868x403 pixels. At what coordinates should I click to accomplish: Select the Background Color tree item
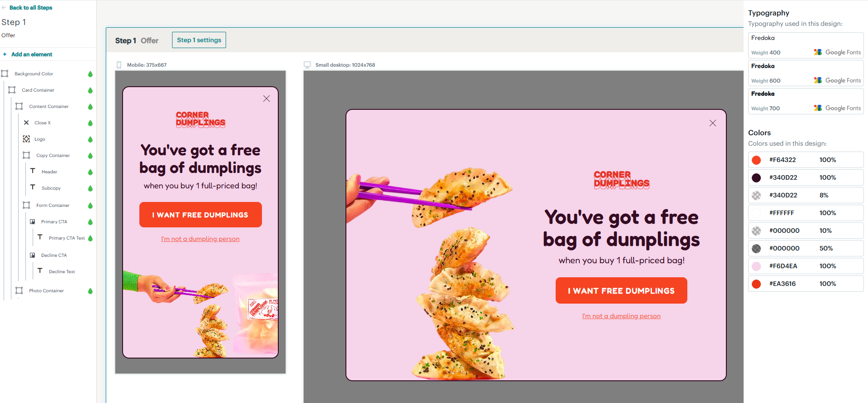click(34, 74)
